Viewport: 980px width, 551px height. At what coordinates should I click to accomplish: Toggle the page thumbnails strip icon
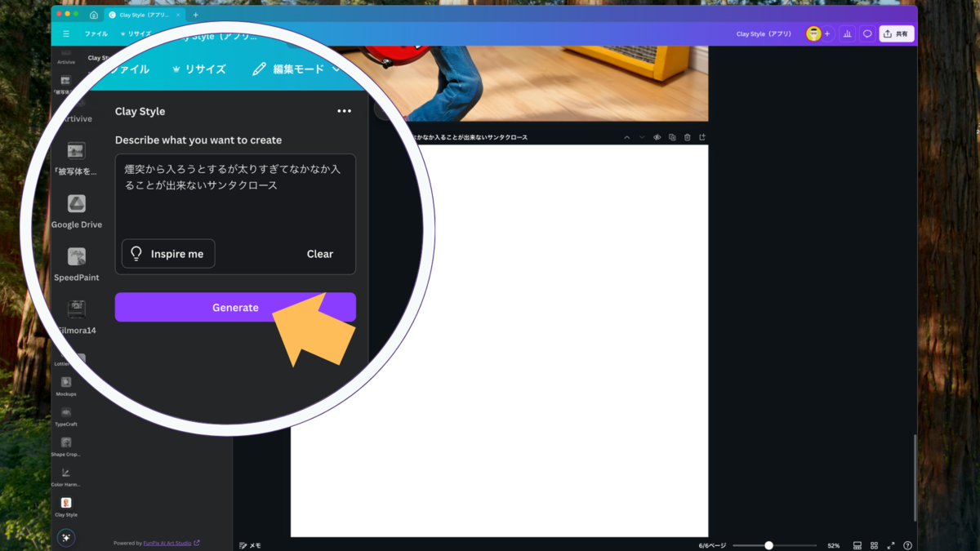[x=857, y=545]
